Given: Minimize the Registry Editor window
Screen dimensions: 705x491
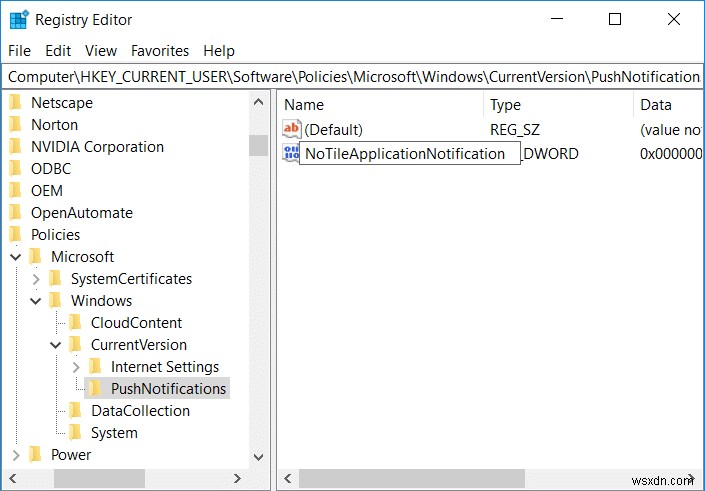Looking at the screenshot, I should pyautogui.click(x=557, y=19).
